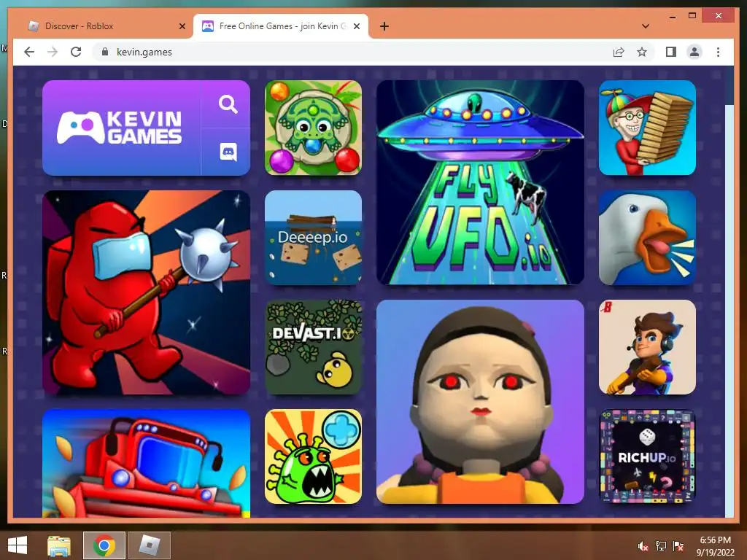Click the Chrome taskbar icon
Viewport: 747px width, 560px height.
click(104, 545)
